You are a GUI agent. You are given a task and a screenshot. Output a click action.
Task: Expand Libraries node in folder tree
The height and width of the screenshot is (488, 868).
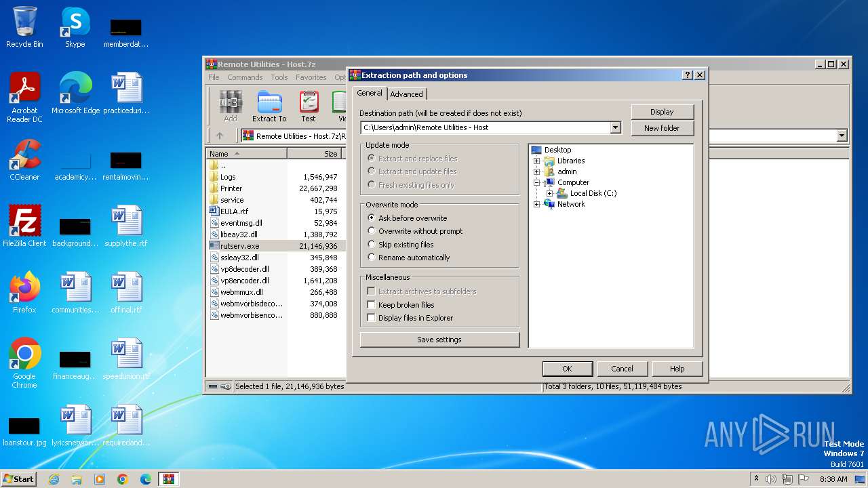click(537, 161)
